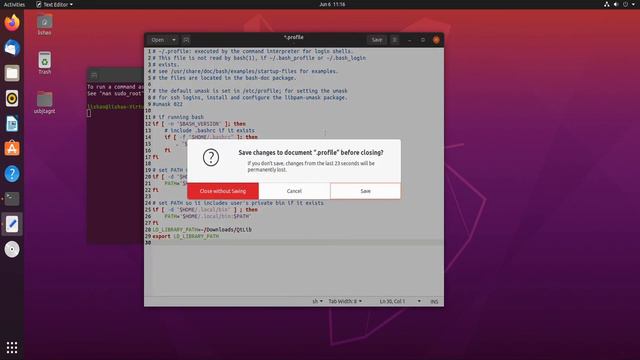
Task: Click Save in the dialog
Action: click(x=365, y=191)
